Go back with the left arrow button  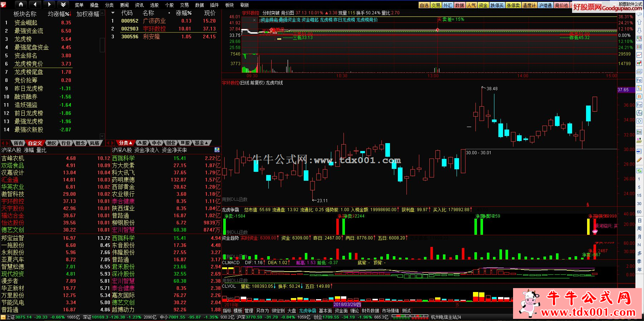(x=35, y=4)
